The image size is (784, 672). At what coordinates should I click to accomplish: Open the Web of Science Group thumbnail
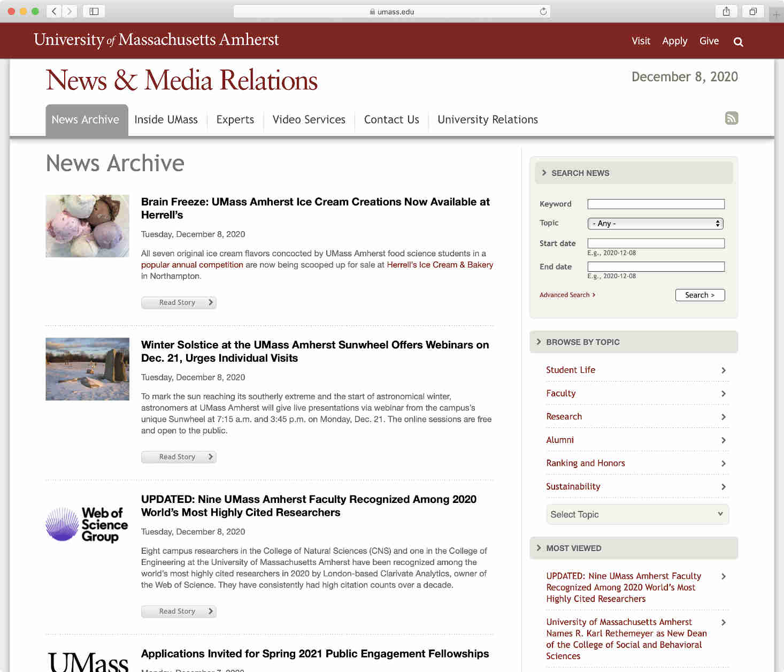(x=87, y=525)
